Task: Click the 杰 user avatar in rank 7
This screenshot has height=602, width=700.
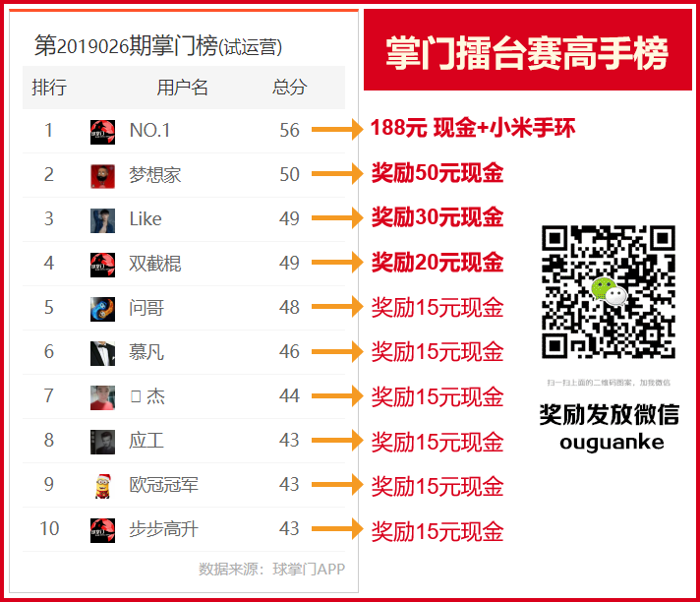Action: 102,397
